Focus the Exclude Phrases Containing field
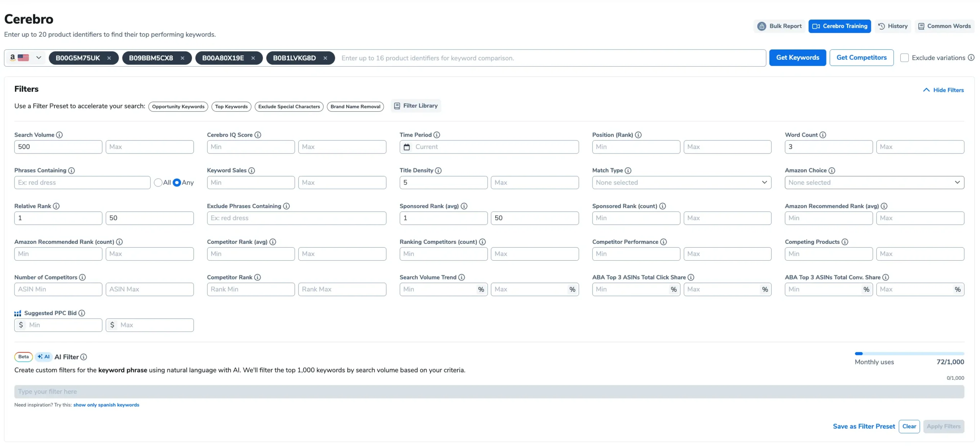980x446 pixels. pyautogui.click(x=296, y=218)
